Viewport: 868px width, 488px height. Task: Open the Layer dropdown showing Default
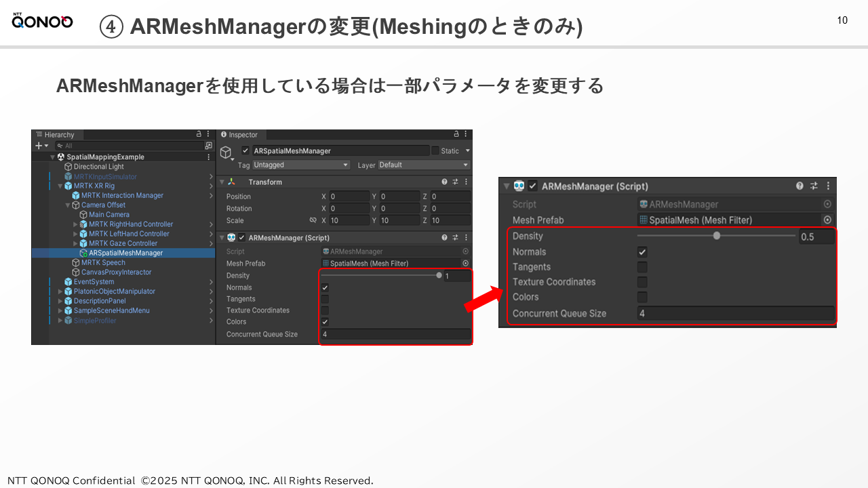coord(423,165)
